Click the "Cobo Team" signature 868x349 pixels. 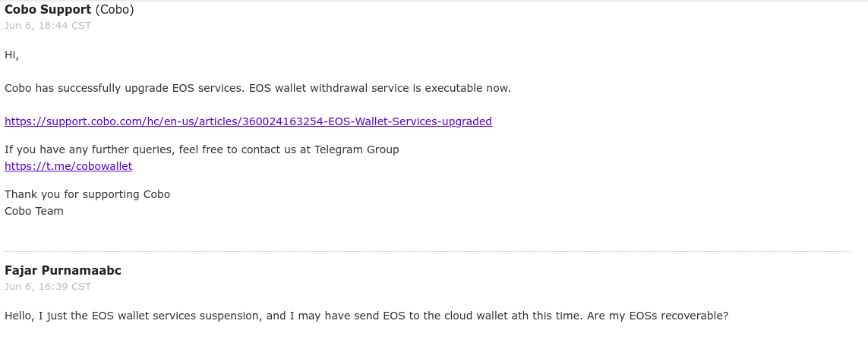[x=33, y=211]
